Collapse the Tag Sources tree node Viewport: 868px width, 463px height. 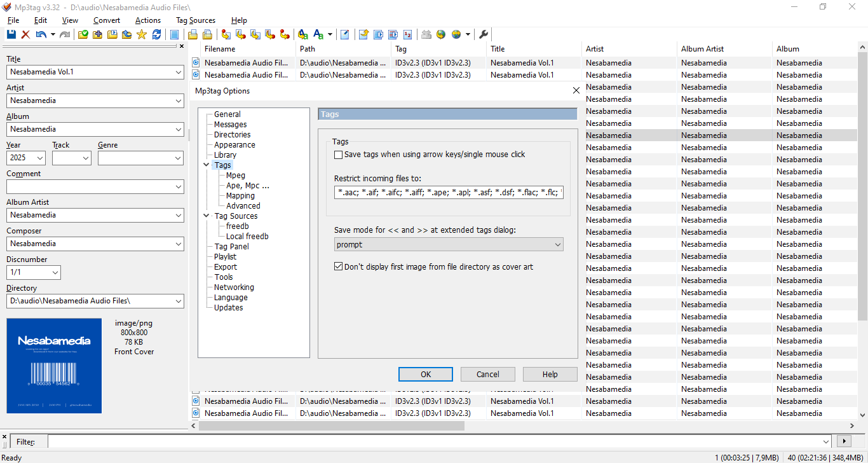coord(207,216)
